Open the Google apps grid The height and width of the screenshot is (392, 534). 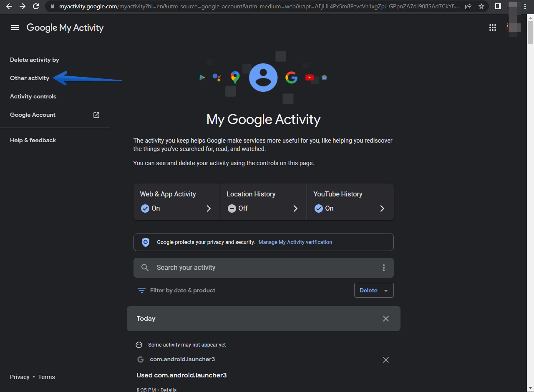tap(493, 28)
